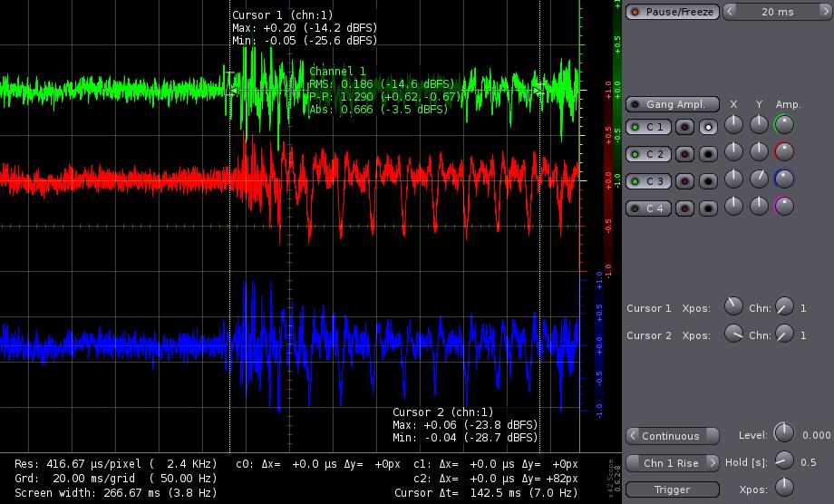Toggle the Pause/Freeze button
Image resolution: width=834 pixels, height=504 pixels.
(x=673, y=12)
